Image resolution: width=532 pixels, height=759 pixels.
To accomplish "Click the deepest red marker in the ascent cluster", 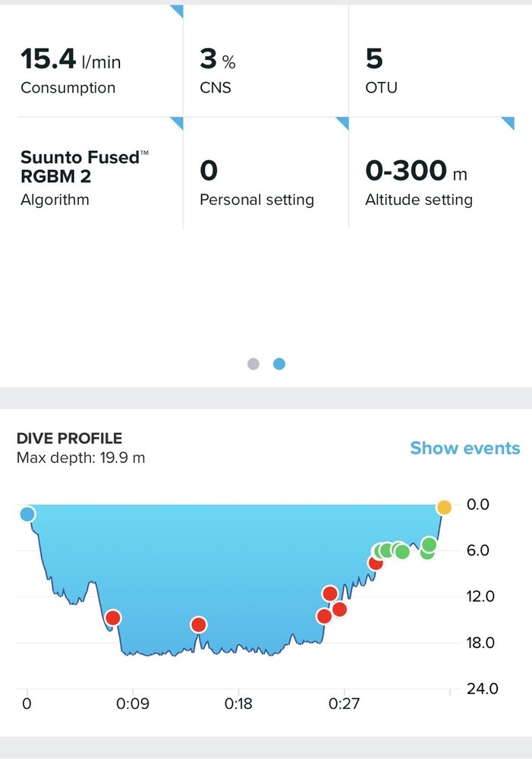I will pyautogui.click(x=324, y=616).
